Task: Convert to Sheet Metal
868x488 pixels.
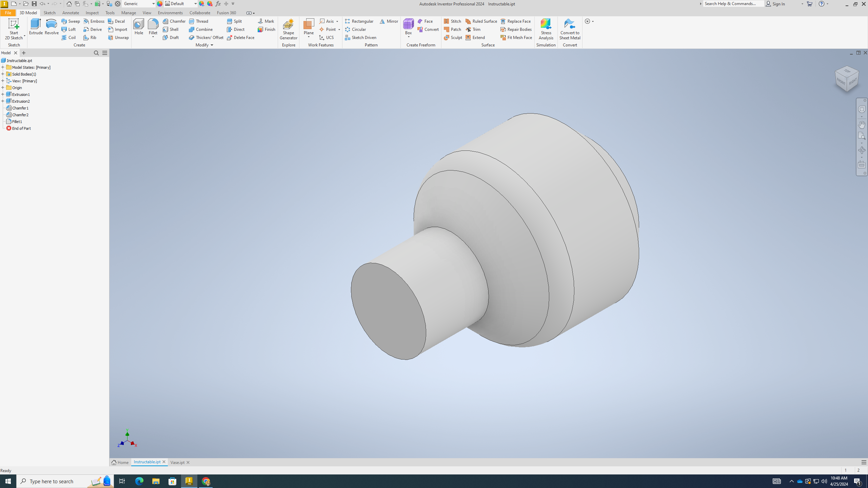Action: pos(570,29)
